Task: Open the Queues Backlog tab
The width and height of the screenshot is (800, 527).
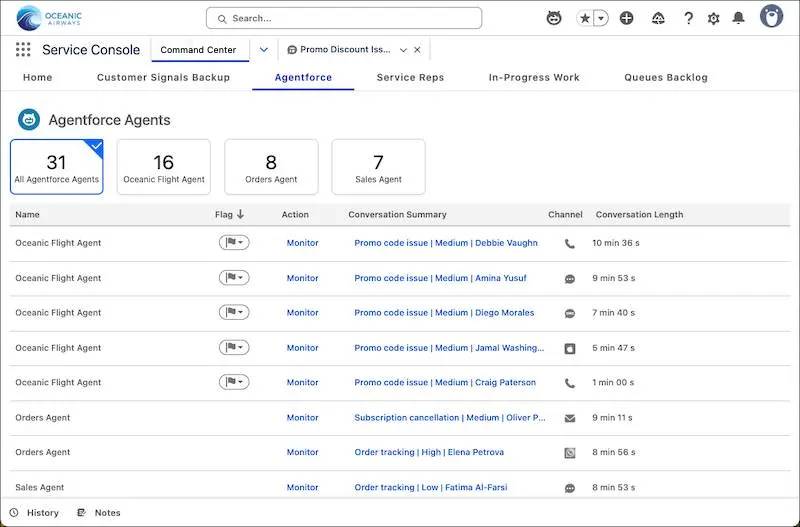Action: point(666,78)
